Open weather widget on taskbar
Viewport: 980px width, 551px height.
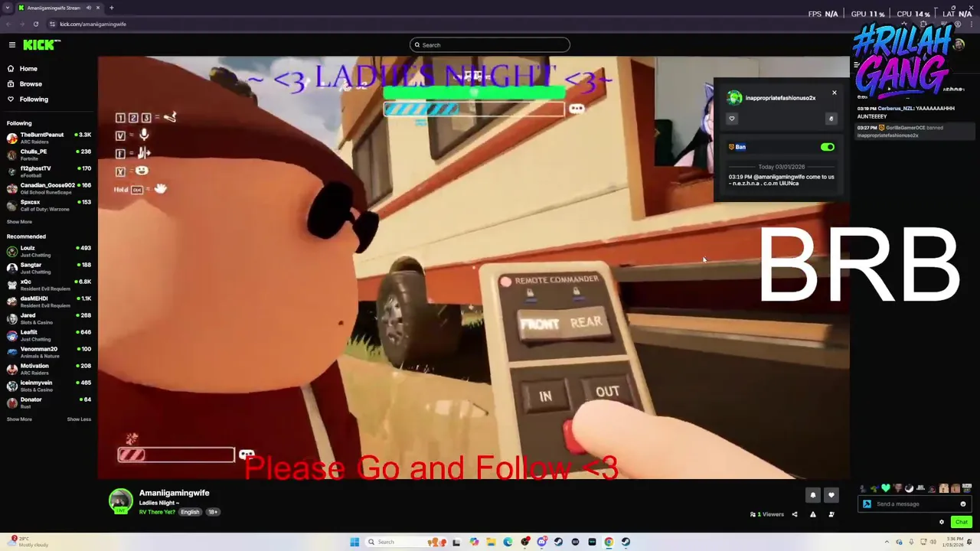tap(28, 542)
